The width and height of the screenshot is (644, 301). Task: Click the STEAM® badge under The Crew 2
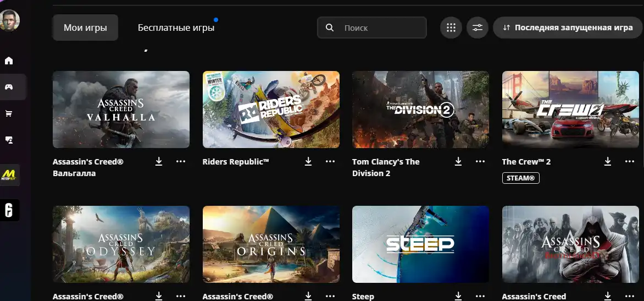click(520, 178)
